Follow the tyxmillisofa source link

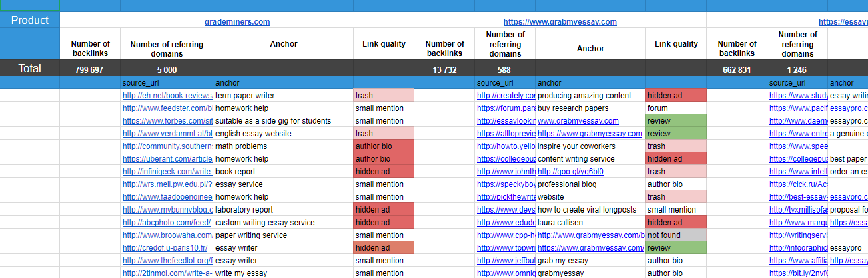click(798, 210)
